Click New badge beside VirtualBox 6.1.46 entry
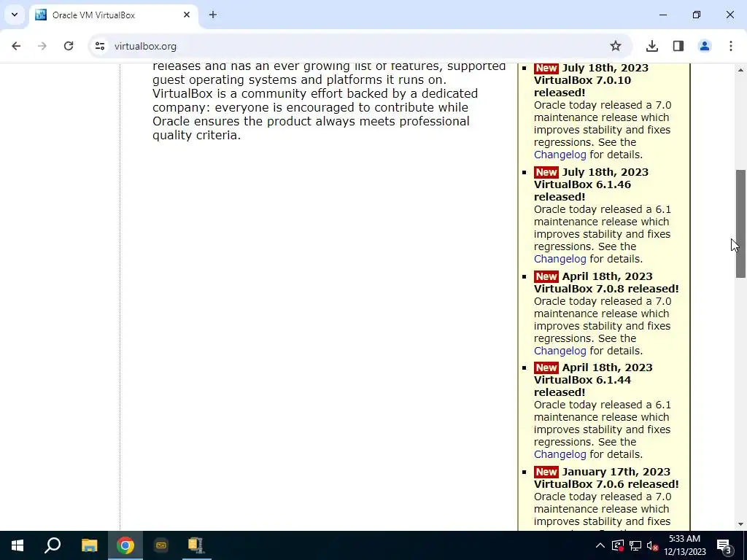 (546, 172)
